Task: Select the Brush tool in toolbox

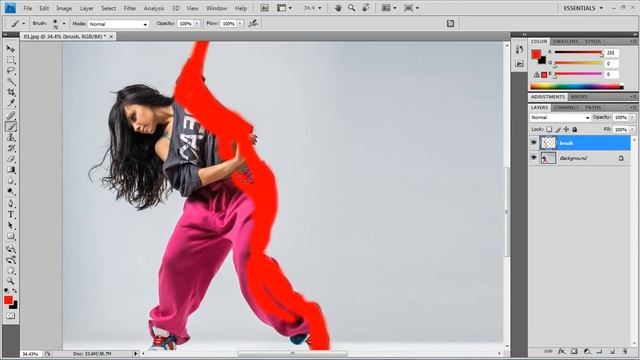Action: [x=11, y=127]
